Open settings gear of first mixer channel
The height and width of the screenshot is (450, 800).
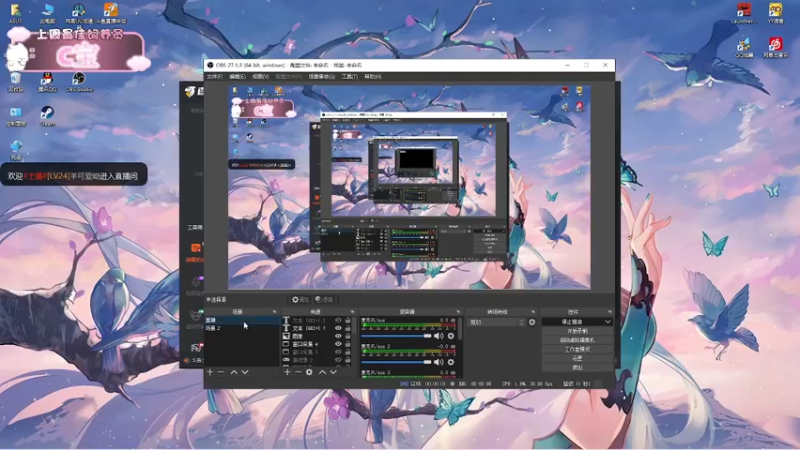point(451,336)
